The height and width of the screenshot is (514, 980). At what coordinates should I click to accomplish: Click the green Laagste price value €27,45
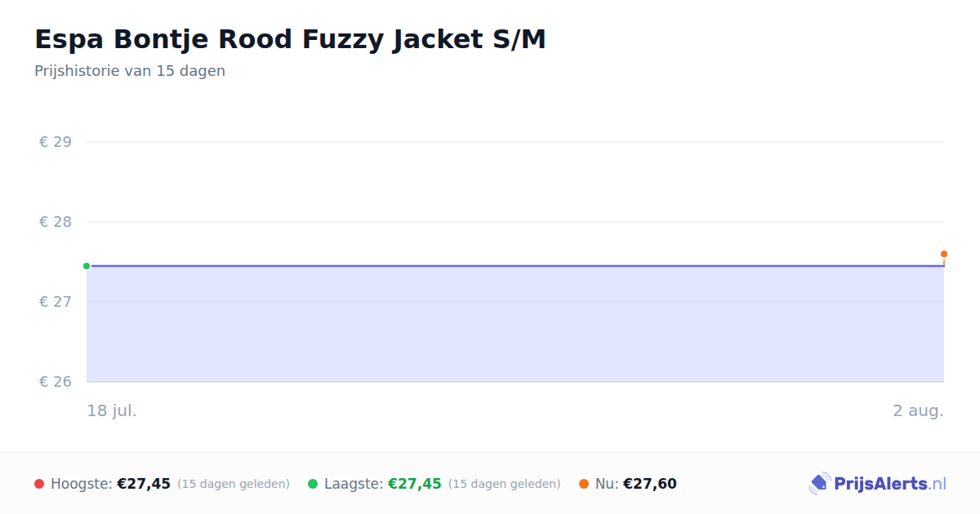415,484
